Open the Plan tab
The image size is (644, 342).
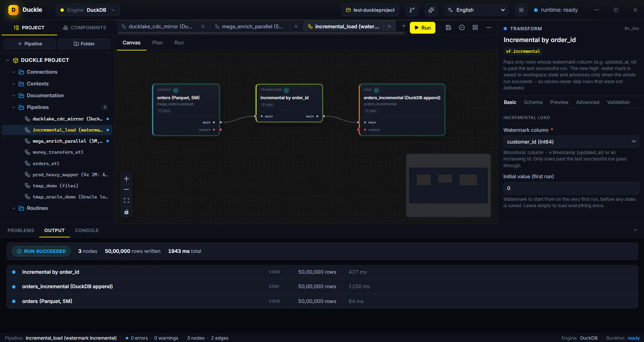coord(157,43)
